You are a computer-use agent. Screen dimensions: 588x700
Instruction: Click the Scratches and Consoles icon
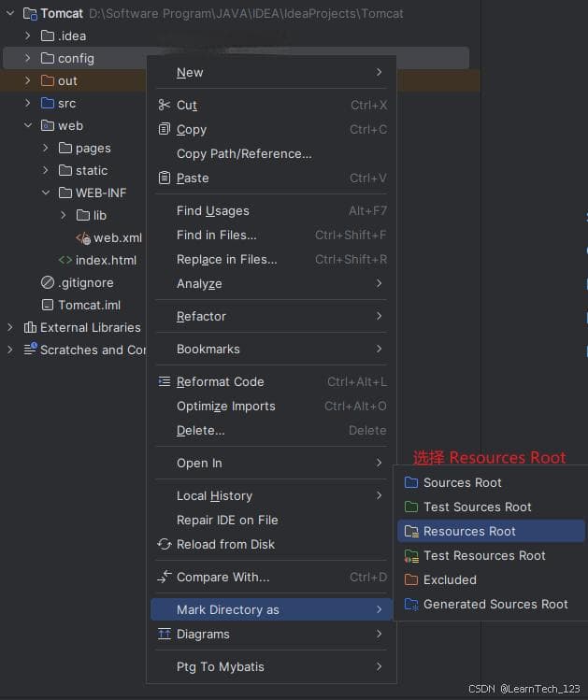coord(30,349)
